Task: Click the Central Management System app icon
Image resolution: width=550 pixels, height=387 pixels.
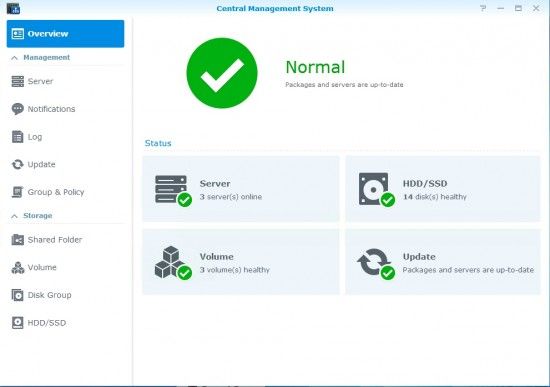Action: pos(13,8)
